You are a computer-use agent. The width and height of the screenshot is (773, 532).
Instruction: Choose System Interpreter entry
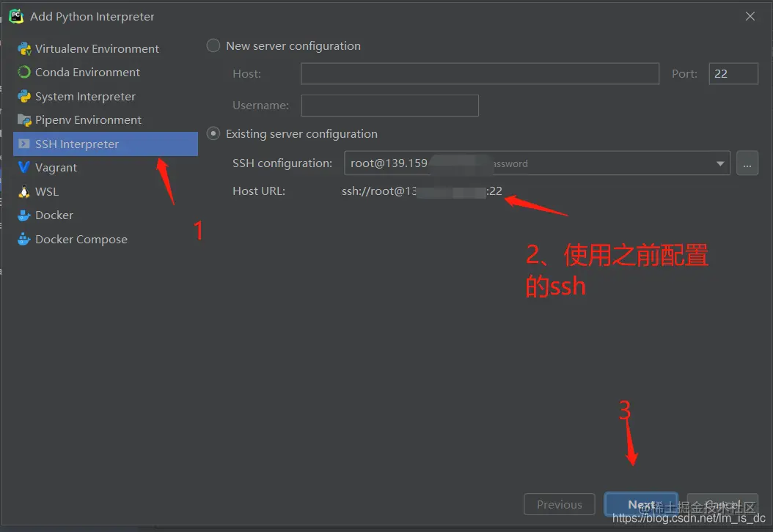click(106, 97)
